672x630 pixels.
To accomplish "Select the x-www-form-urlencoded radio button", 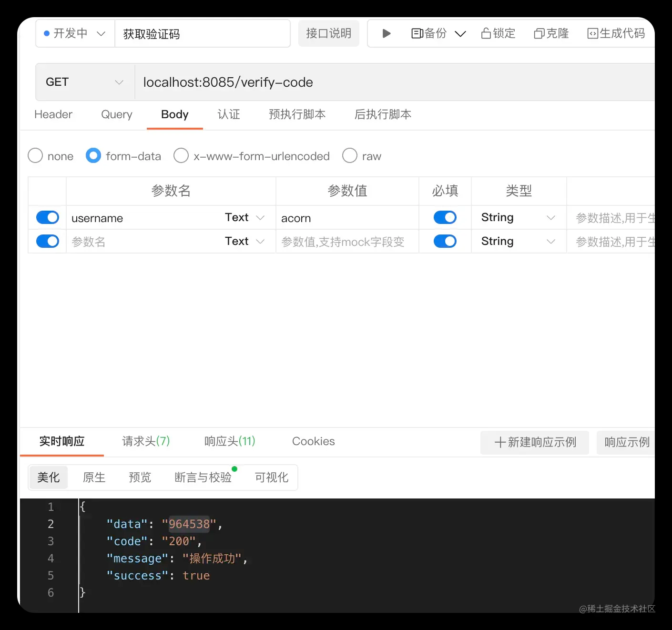I will [x=181, y=156].
